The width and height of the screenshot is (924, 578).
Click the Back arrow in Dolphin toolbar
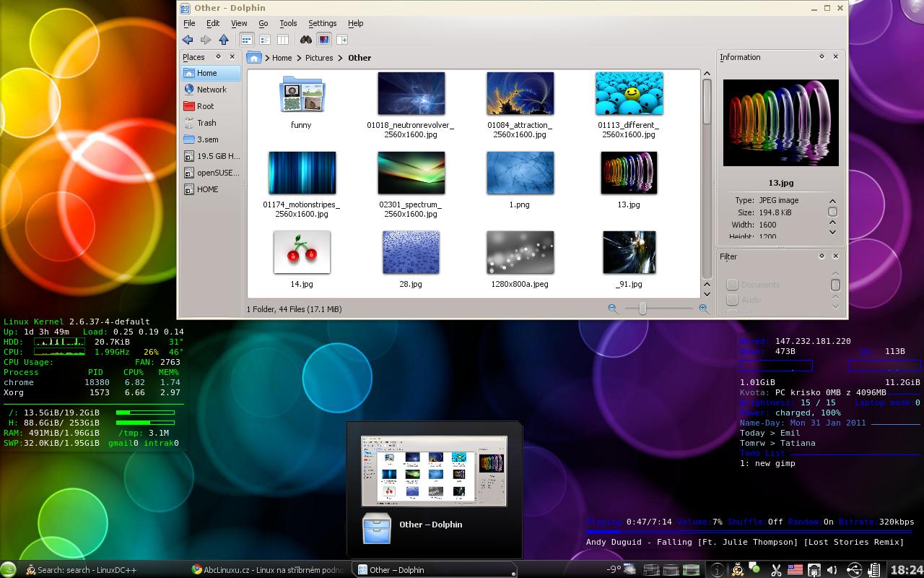point(188,40)
